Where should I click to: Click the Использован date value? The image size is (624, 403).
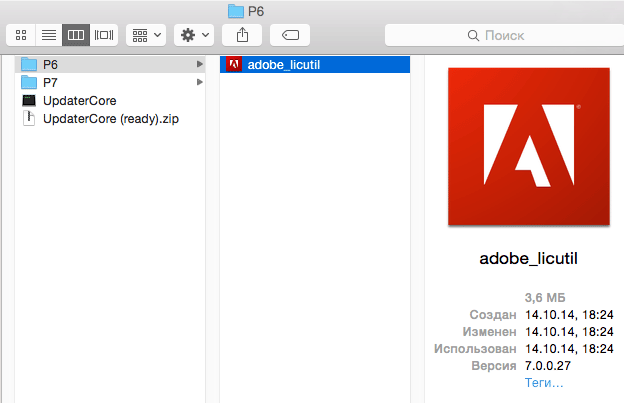(x=569, y=349)
